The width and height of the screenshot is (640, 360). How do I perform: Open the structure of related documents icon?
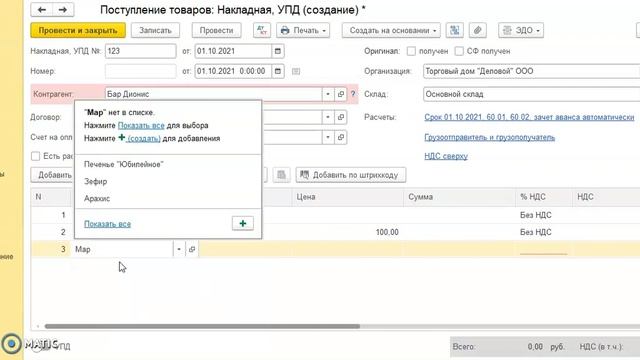tap(454, 30)
